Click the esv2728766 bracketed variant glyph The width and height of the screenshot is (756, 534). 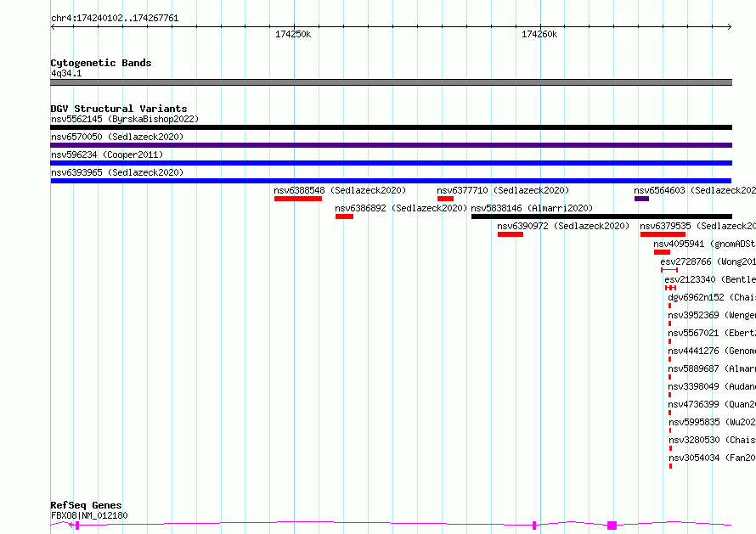coord(669,270)
